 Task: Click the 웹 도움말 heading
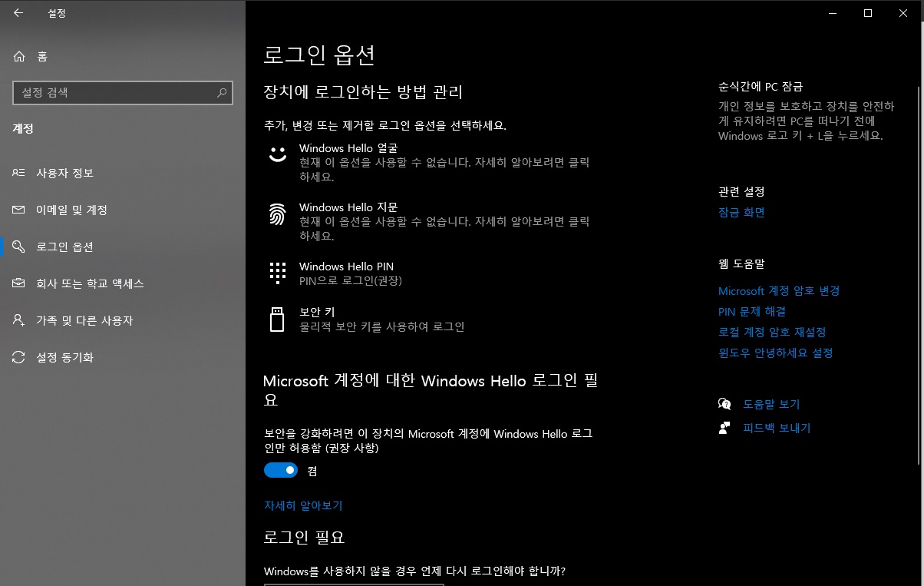[x=741, y=263]
